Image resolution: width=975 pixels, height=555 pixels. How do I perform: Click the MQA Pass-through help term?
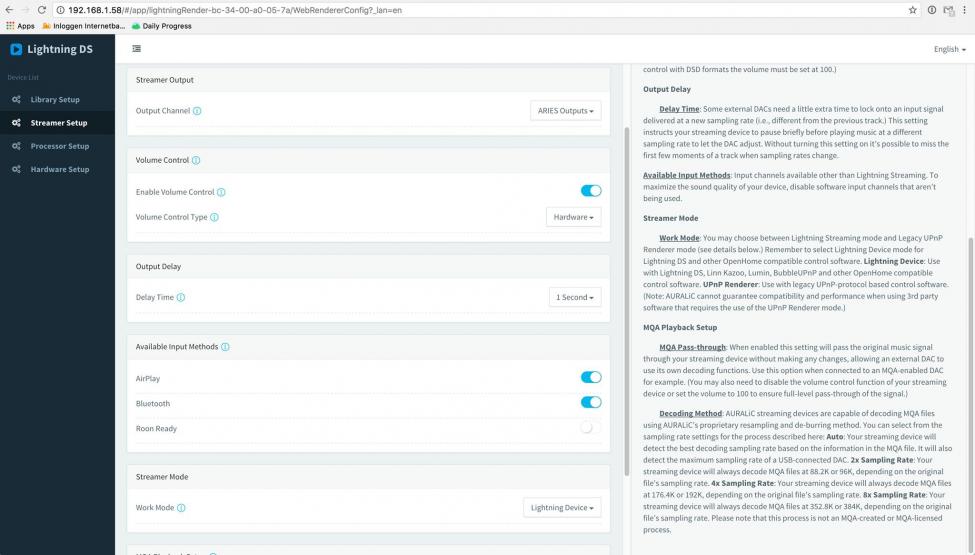coord(693,347)
